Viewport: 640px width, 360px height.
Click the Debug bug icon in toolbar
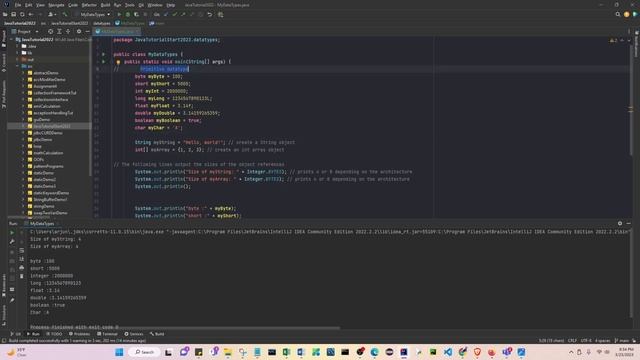(x=128, y=14)
